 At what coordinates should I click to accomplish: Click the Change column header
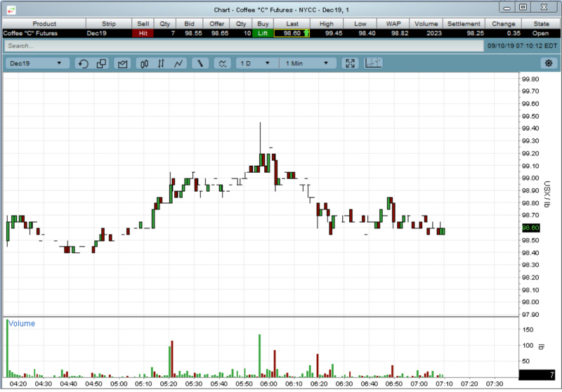coord(503,24)
